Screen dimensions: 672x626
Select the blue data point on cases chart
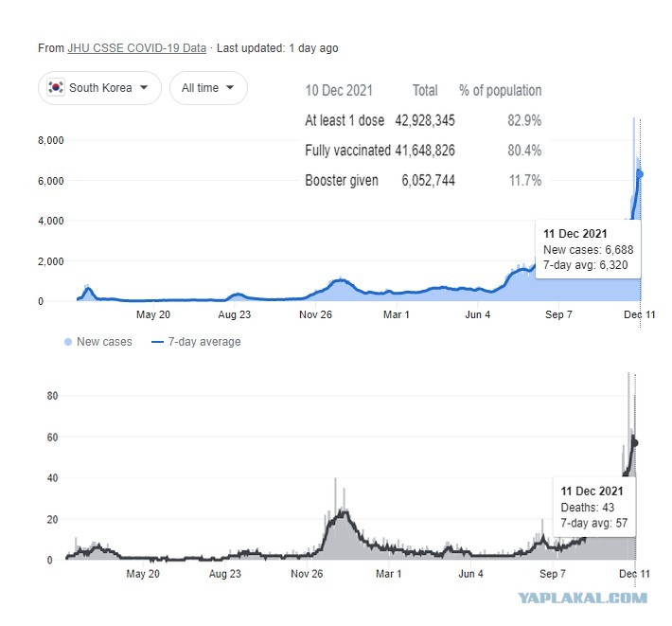point(640,173)
